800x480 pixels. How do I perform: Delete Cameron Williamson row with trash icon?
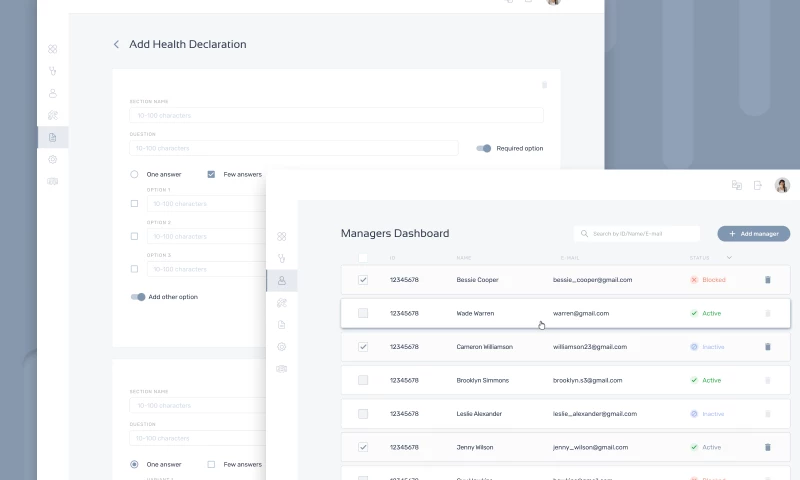coord(768,347)
